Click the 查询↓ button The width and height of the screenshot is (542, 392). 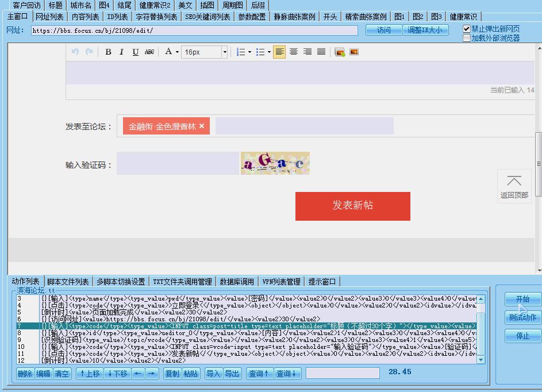pos(287,374)
